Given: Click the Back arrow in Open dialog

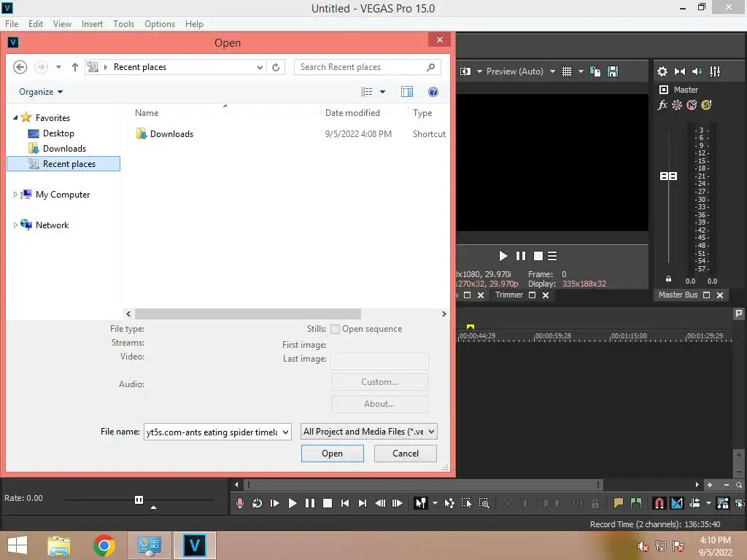Looking at the screenshot, I should pyautogui.click(x=20, y=67).
